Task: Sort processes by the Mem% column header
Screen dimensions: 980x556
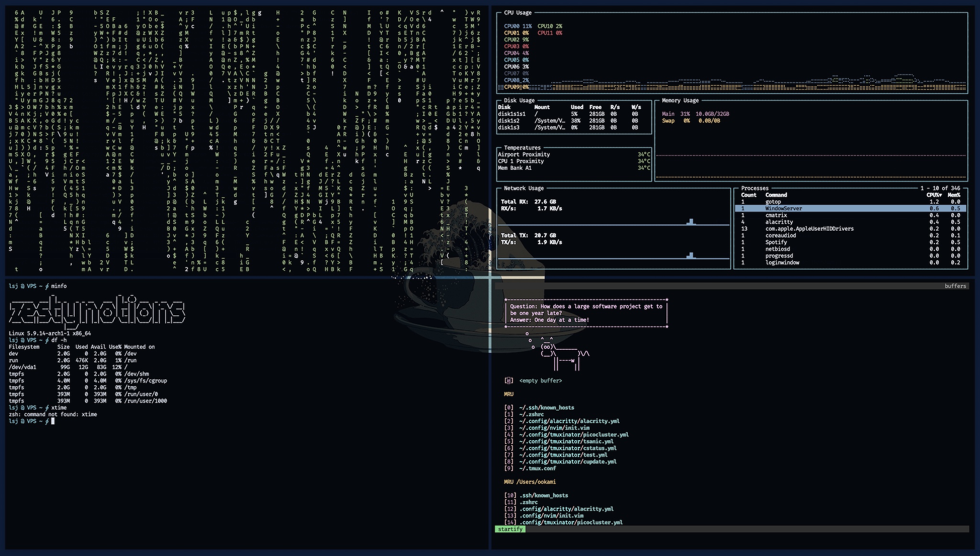Action: click(954, 195)
